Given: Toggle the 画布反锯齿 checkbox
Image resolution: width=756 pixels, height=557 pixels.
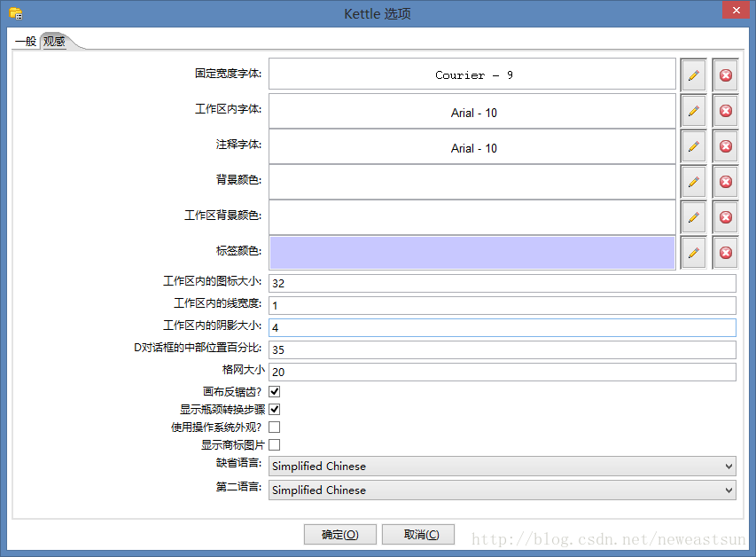Looking at the screenshot, I should (x=275, y=391).
